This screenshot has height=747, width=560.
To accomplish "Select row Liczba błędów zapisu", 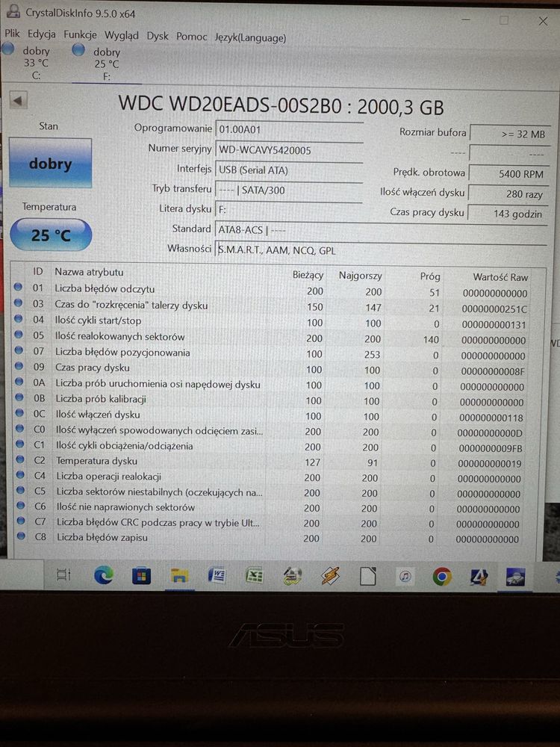I will [x=272, y=538].
